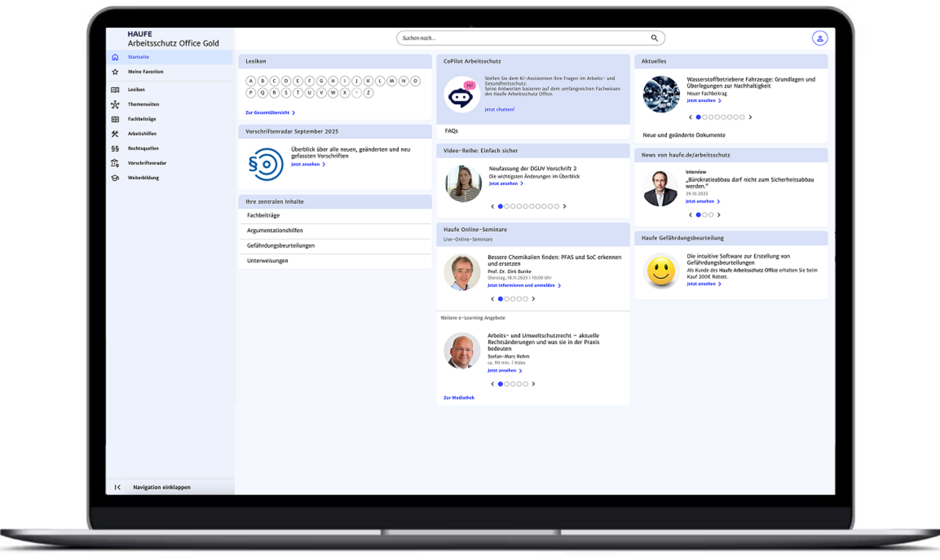Click the search magnifier icon

tap(654, 38)
